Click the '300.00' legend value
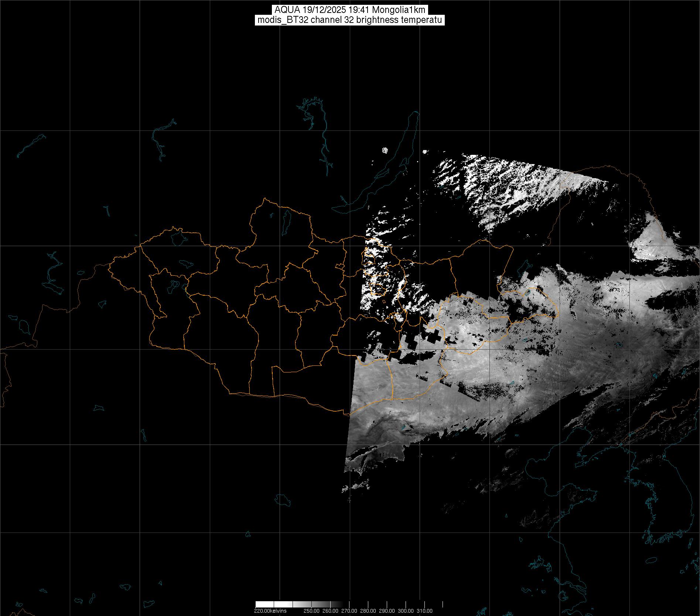This screenshot has height=616, width=700. (406, 611)
